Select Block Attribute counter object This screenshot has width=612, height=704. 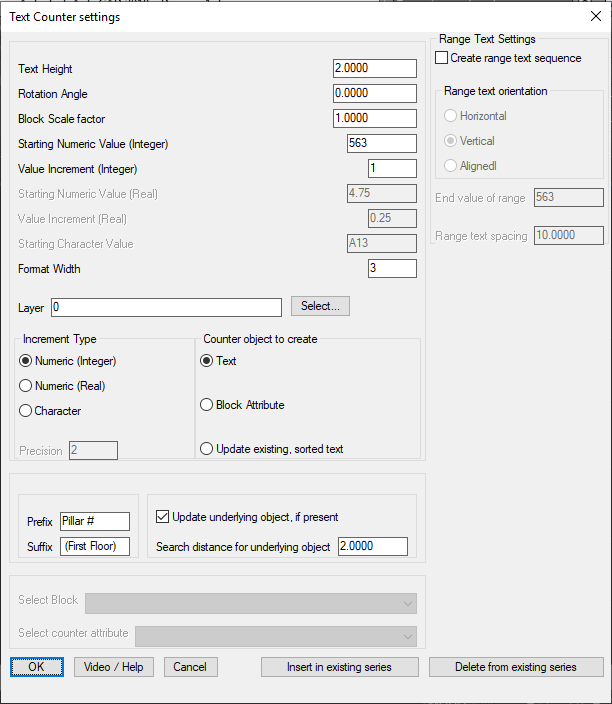tap(208, 405)
